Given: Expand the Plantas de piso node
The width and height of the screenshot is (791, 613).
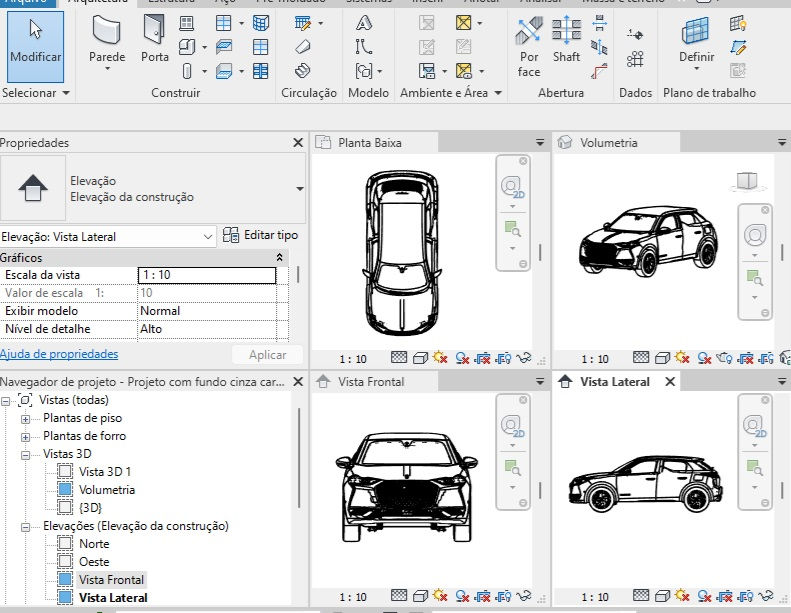Looking at the screenshot, I should [x=25, y=419].
